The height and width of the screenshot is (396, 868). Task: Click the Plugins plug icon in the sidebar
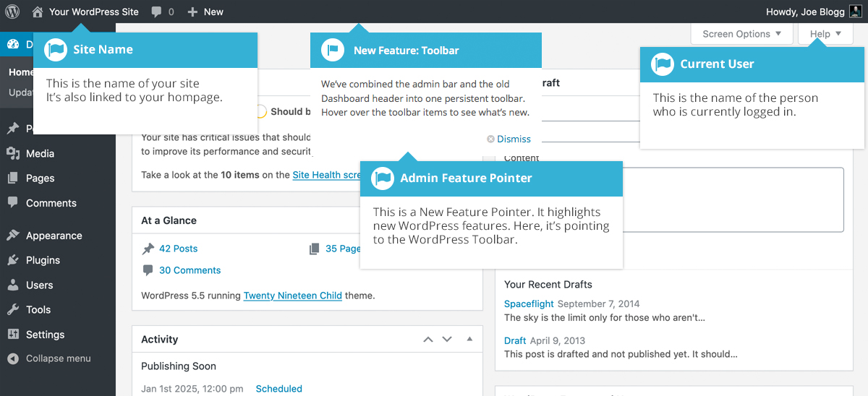click(x=13, y=260)
